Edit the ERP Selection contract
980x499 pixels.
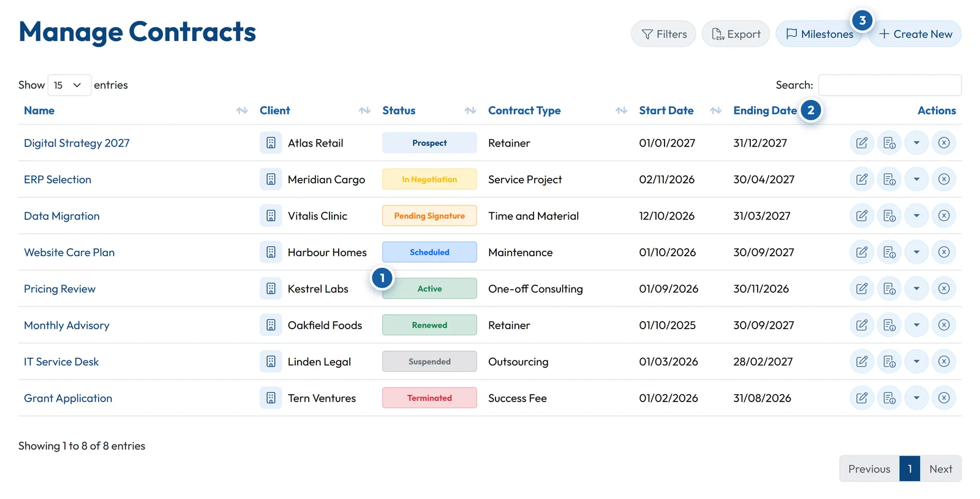pyautogui.click(x=861, y=179)
